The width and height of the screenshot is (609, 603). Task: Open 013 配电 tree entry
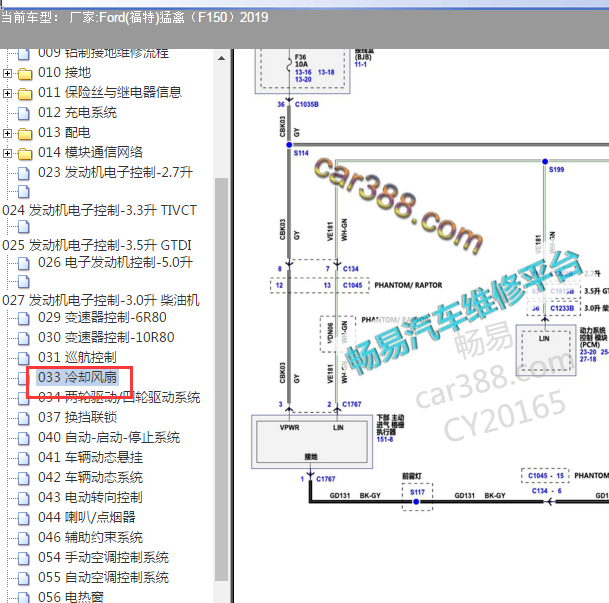point(64,132)
